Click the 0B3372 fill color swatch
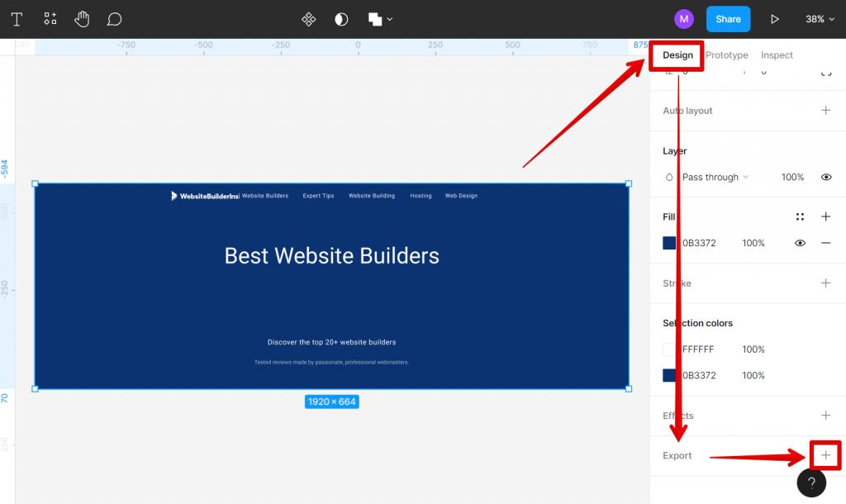 tap(669, 243)
